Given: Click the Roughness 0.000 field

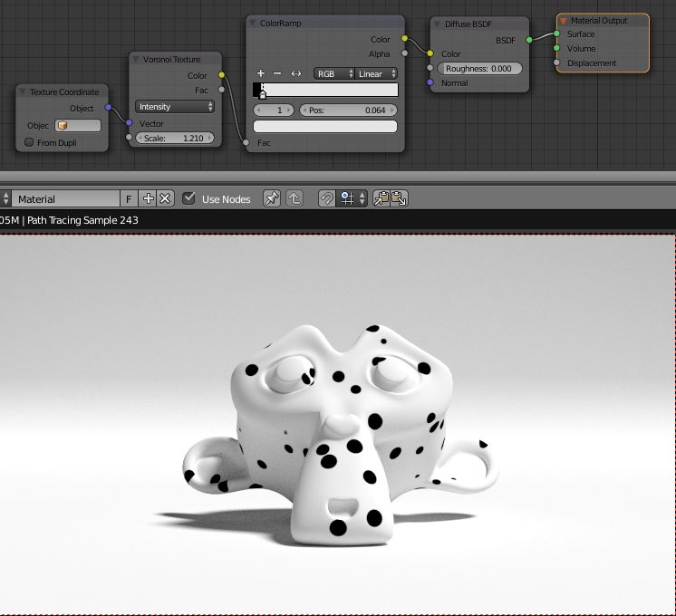Looking at the screenshot, I should [479, 69].
